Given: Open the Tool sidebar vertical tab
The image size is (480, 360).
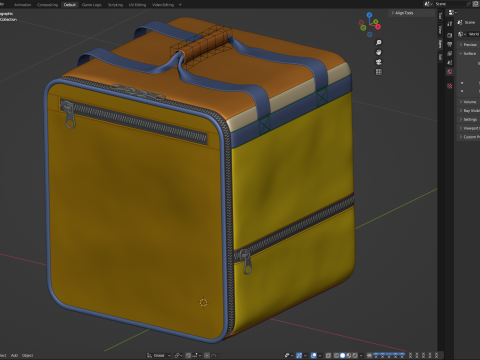Looking at the screenshot, I should point(440,16).
